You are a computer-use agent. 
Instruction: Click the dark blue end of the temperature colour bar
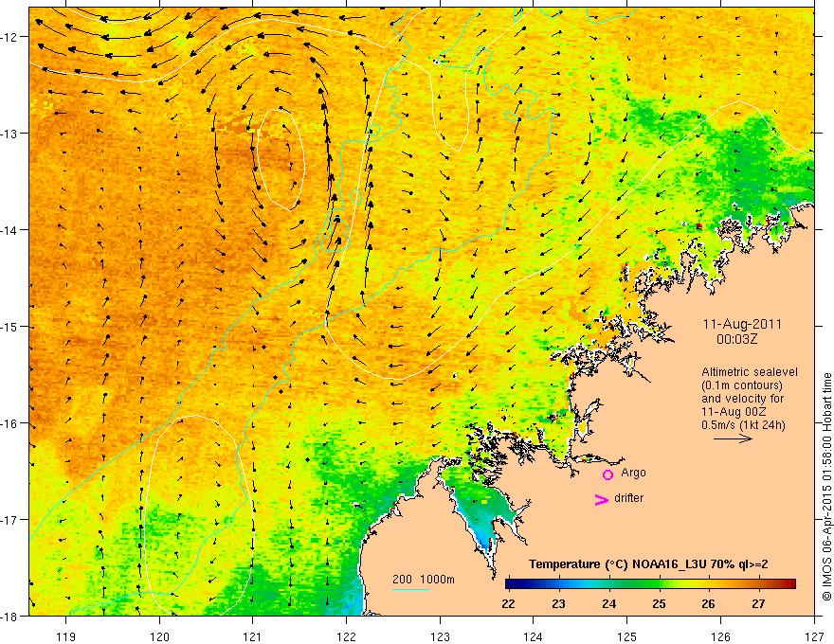click(x=511, y=584)
